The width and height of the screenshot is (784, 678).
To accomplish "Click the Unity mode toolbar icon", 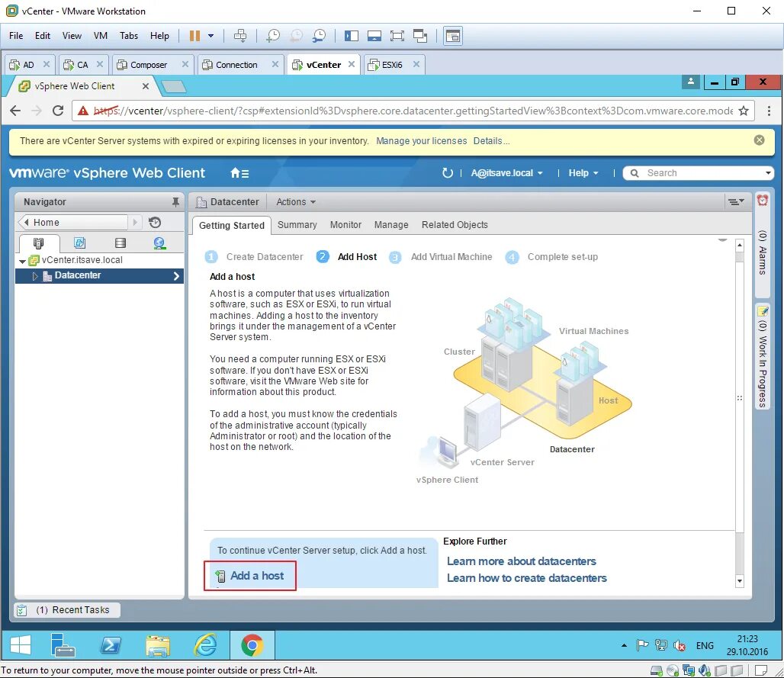I will pos(420,36).
